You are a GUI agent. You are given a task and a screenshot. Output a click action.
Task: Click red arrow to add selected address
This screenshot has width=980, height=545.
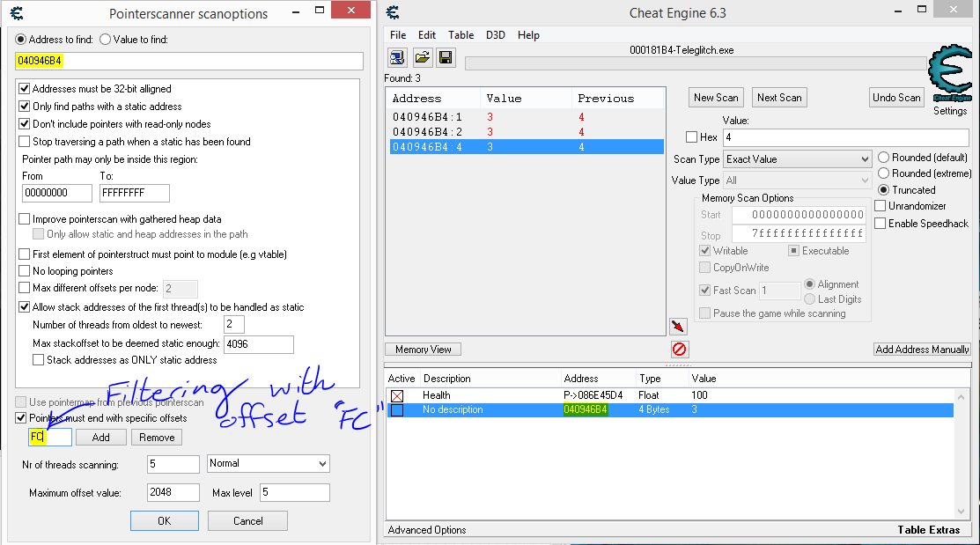(678, 327)
